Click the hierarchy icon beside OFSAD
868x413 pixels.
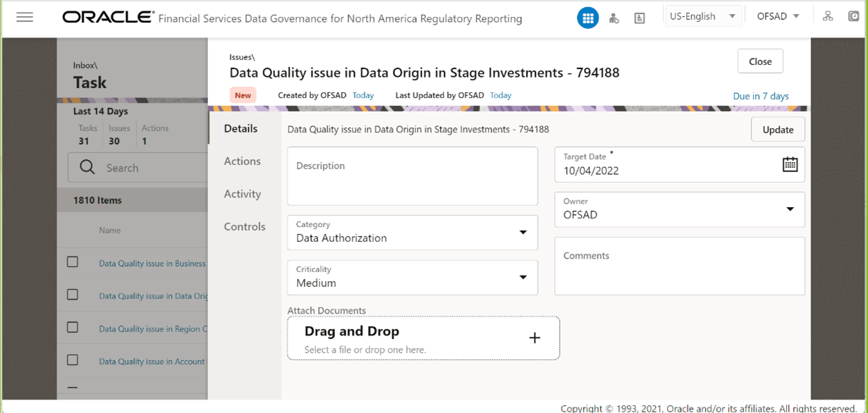[828, 16]
